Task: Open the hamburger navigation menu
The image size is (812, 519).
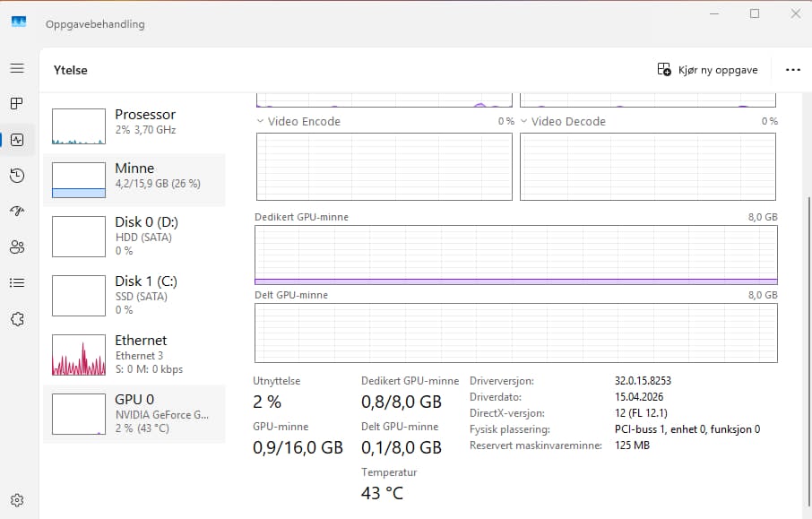Action: coord(17,68)
